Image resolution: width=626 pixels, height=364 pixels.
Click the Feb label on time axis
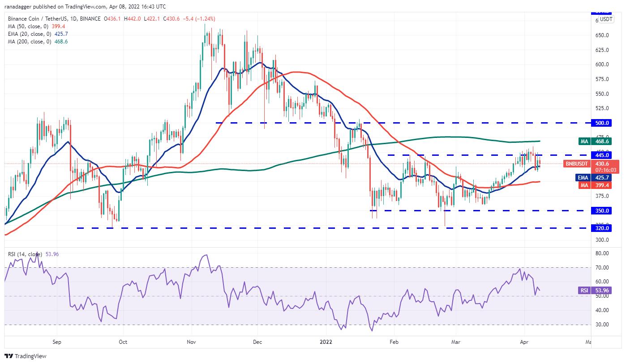pyautogui.click(x=394, y=342)
